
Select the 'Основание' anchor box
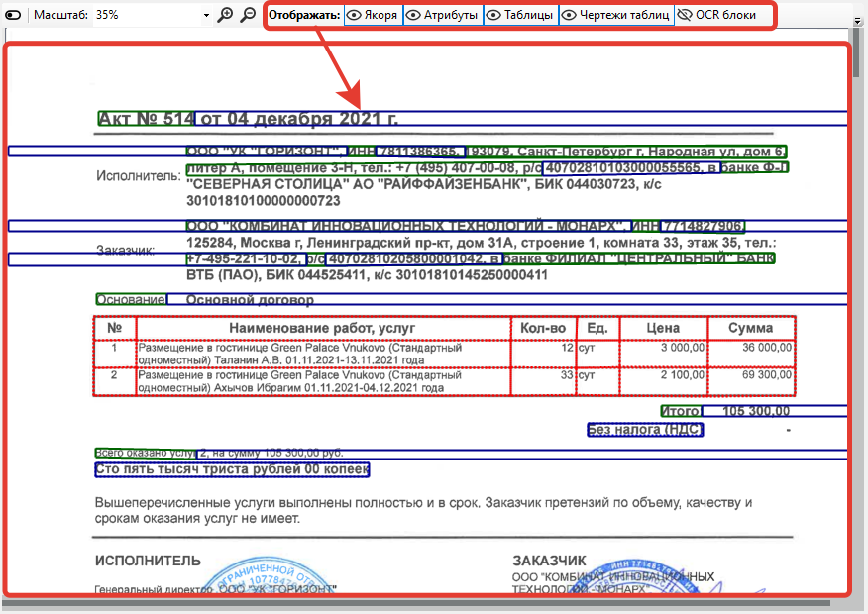pyautogui.click(x=130, y=299)
